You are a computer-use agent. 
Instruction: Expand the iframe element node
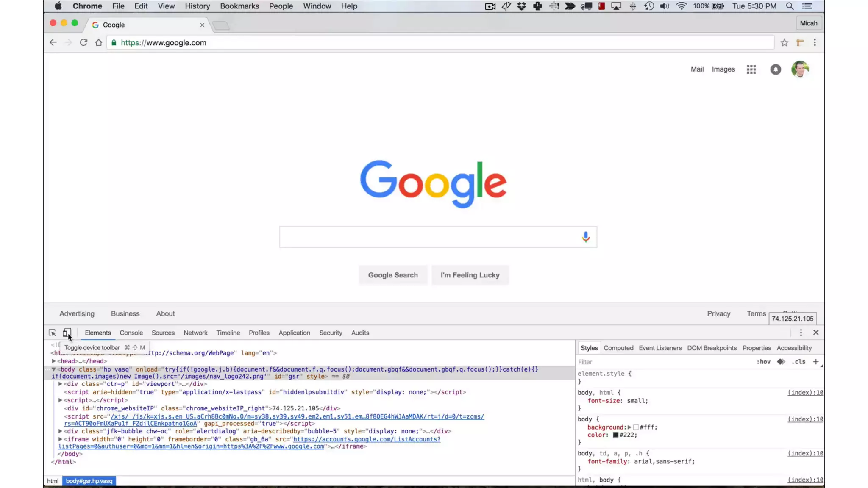[x=60, y=439]
